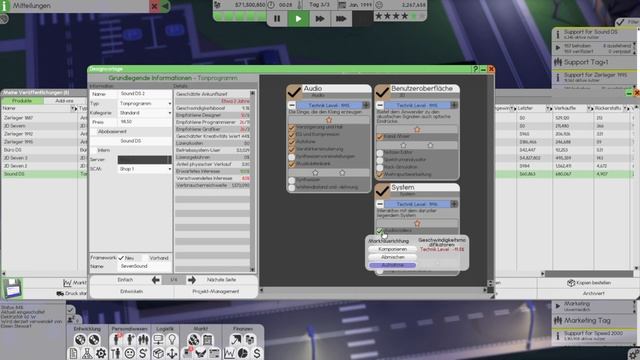Open the anchor icon under Logistik
The image size is (640, 360).
tap(172, 353)
